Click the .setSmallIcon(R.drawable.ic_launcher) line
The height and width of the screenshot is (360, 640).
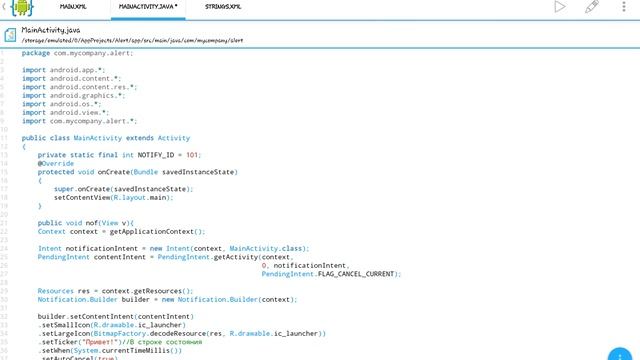(112, 325)
